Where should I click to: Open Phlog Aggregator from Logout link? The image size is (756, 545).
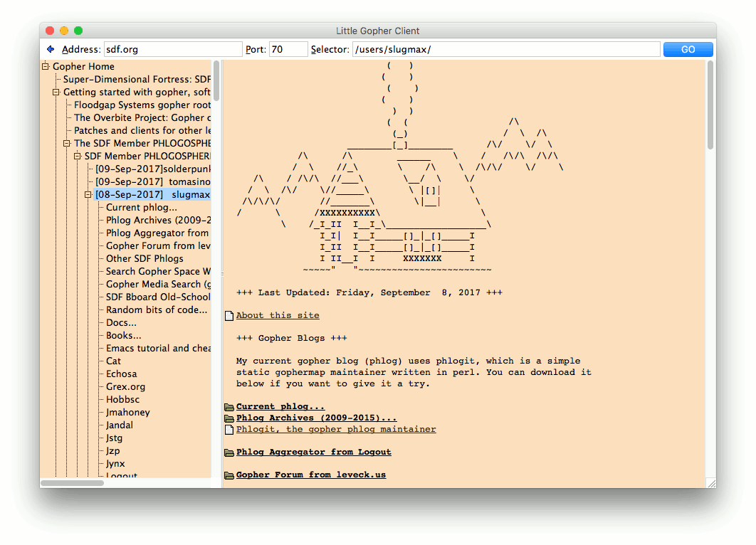click(313, 452)
